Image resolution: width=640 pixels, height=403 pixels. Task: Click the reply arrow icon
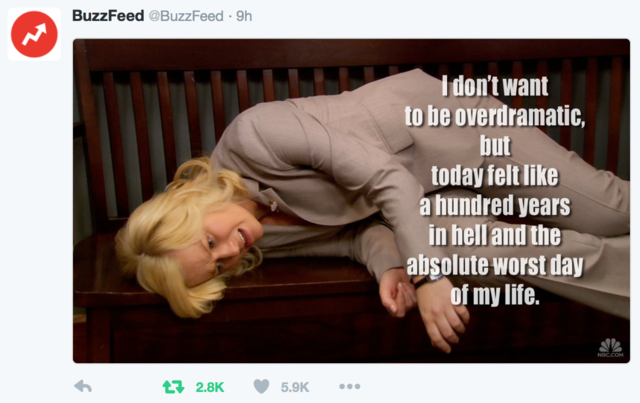pos(83,386)
